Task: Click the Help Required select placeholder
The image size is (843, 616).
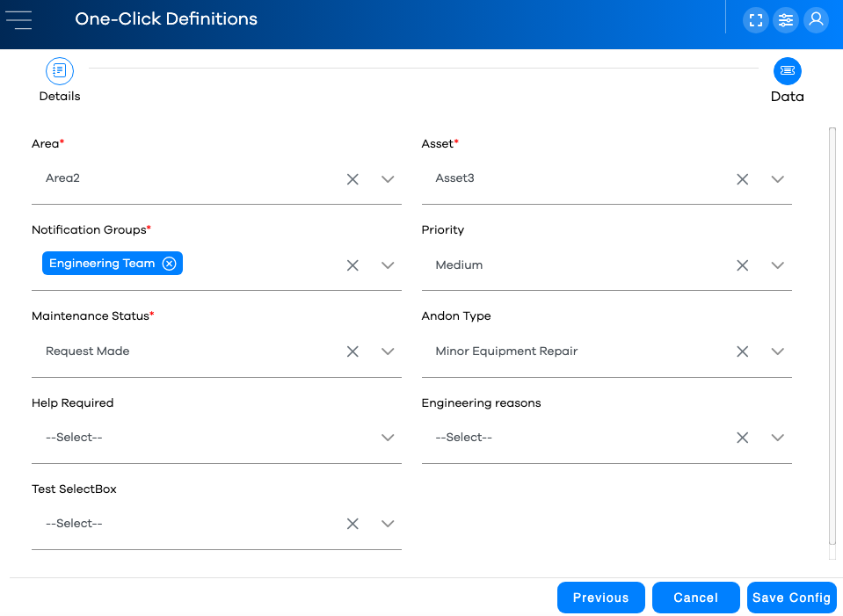Action: pyautogui.click(x=74, y=438)
